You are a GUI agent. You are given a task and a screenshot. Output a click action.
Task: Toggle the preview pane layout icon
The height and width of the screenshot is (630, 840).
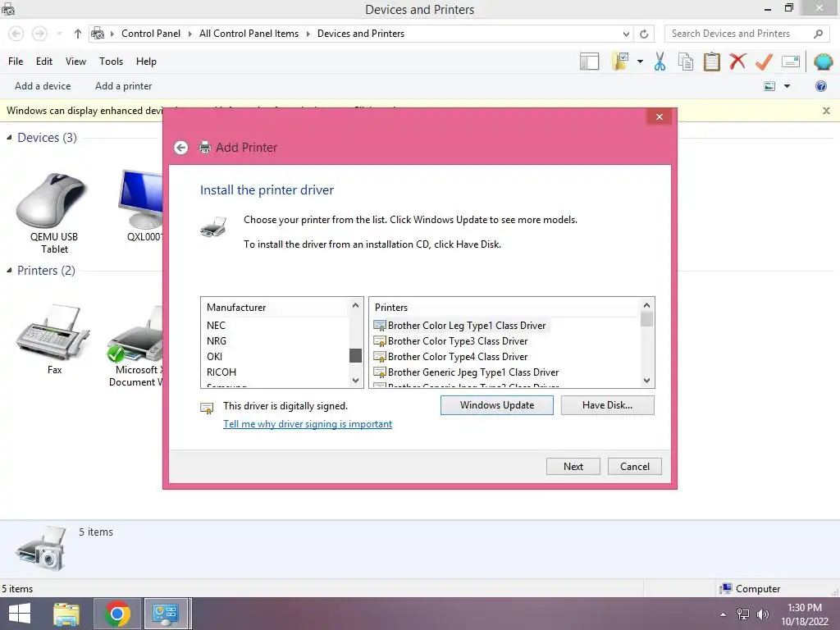click(589, 62)
